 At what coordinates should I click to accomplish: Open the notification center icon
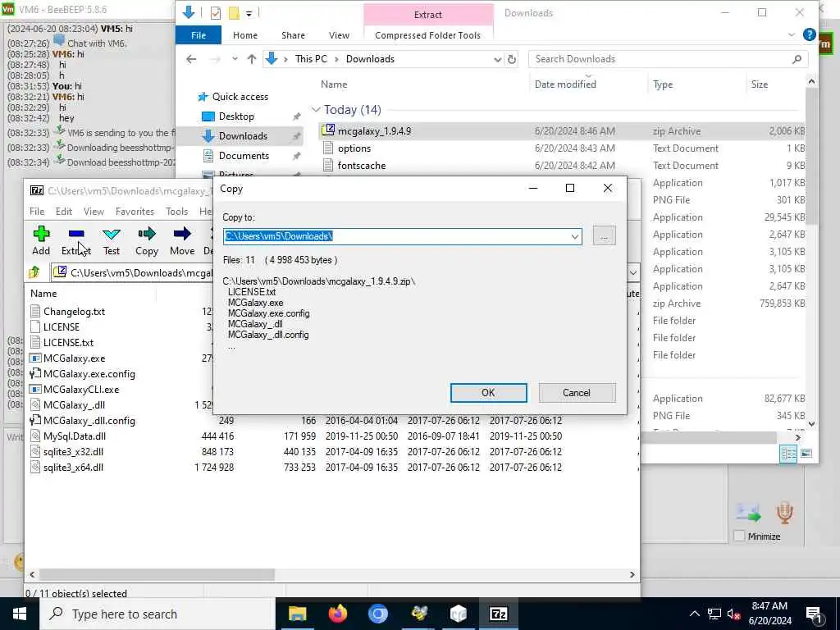[x=815, y=614]
